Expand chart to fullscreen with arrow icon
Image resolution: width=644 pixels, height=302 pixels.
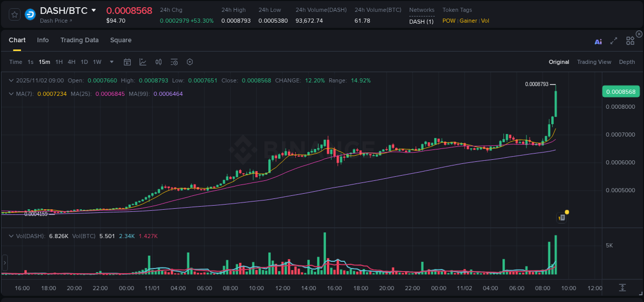(614, 41)
